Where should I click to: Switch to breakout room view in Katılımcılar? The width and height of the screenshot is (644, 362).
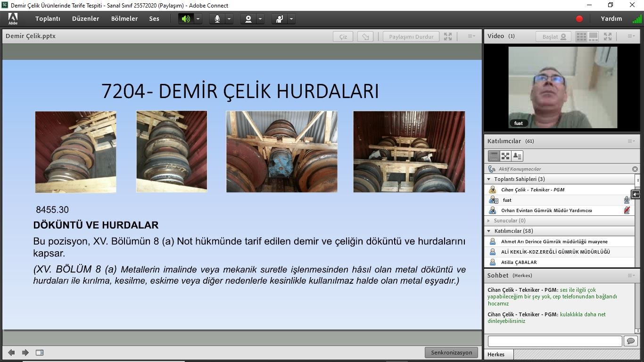(x=505, y=156)
